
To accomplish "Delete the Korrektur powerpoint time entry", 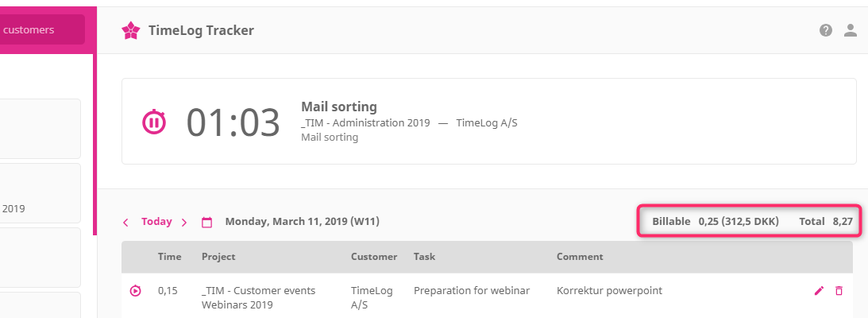I will 839,291.
